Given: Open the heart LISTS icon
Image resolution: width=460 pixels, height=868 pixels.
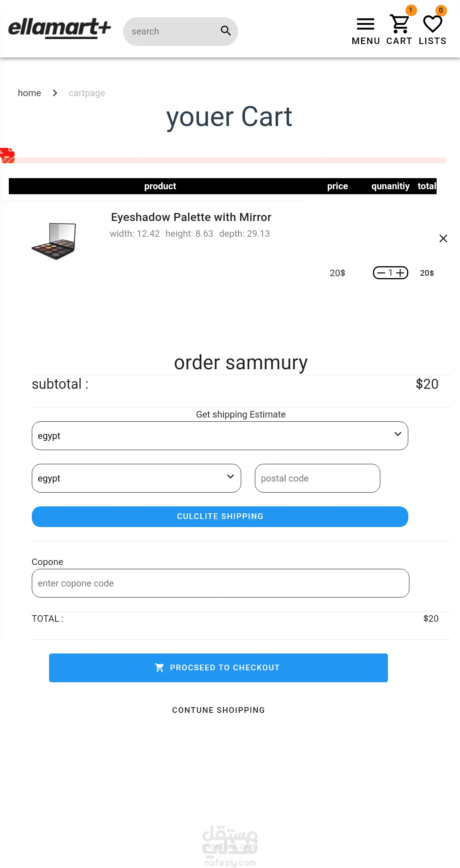Looking at the screenshot, I should (x=432, y=25).
